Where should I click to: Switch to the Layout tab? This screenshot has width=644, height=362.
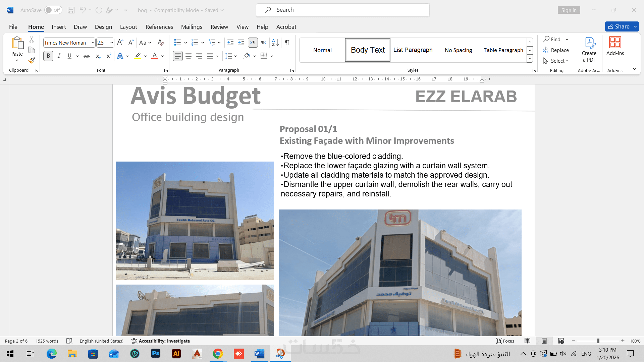tap(128, 27)
